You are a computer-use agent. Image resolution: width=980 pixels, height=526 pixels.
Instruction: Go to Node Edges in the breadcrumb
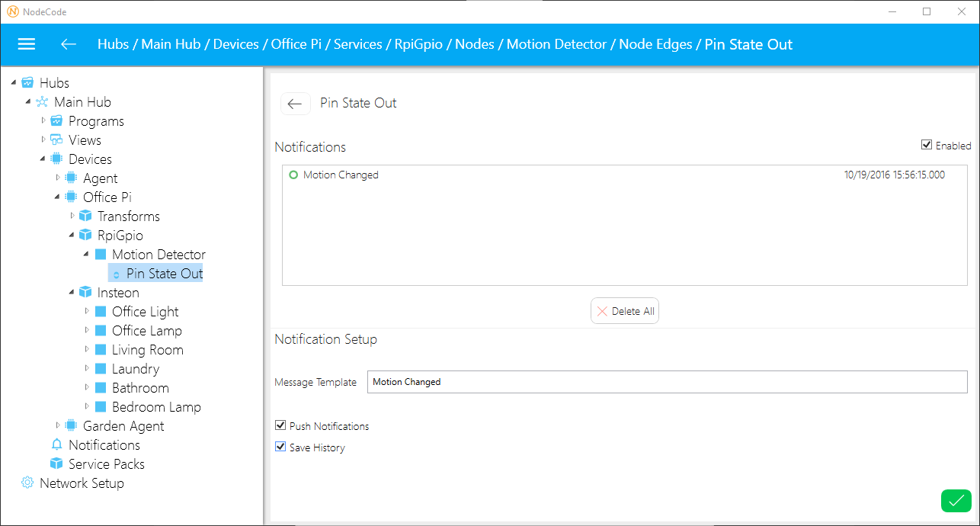[x=655, y=44]
